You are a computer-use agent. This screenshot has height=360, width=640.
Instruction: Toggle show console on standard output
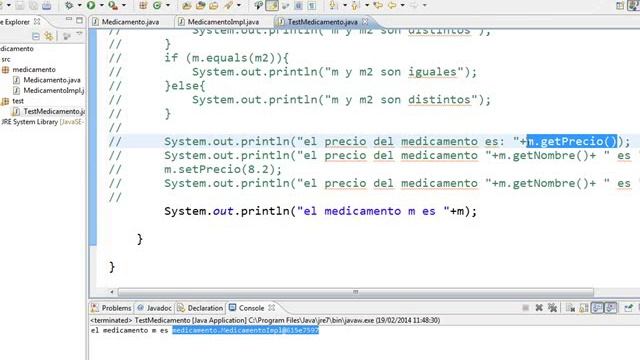(x=597, y=308)
